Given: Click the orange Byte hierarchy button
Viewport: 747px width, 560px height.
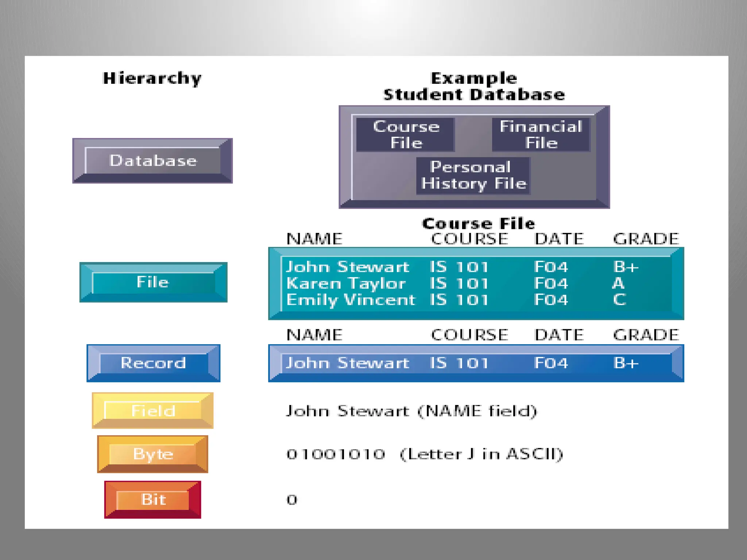Looking at the screenshot, I should pos(152,454).
